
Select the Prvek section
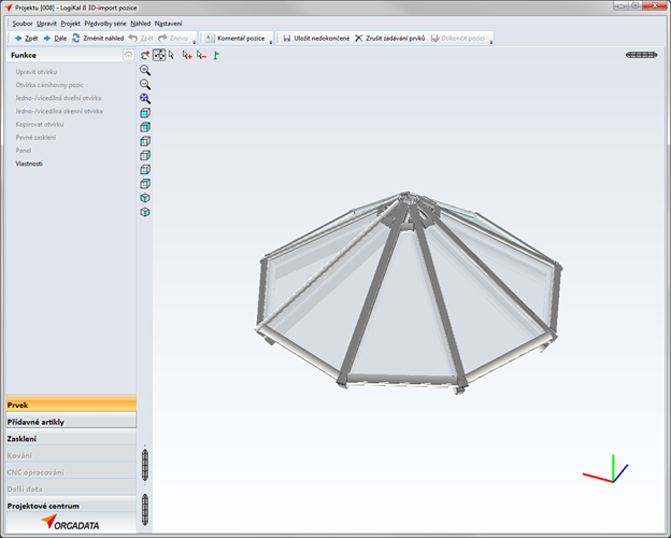(71, 404)
